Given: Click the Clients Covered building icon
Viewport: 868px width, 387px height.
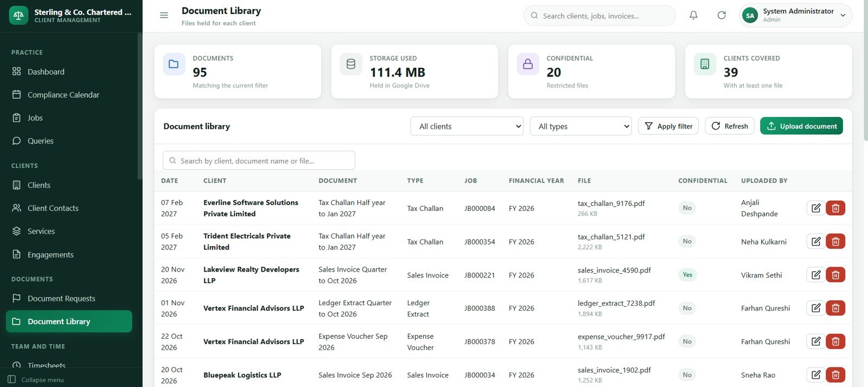Looking at the screenshot, I should point(705,64).
